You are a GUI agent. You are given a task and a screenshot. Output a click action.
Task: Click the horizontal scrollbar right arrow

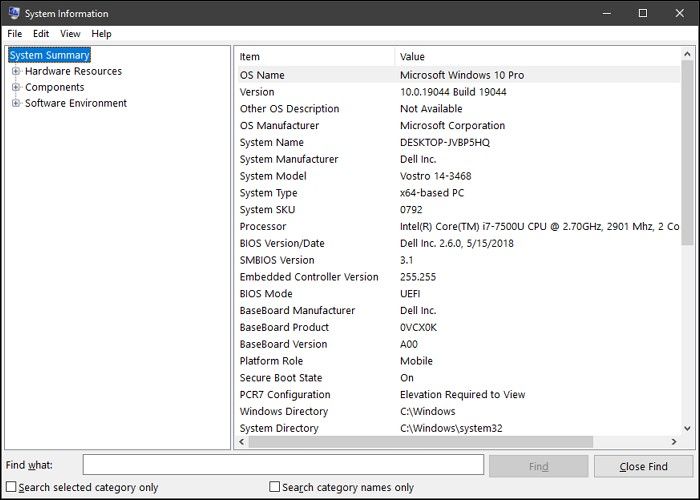pos(673,441)
